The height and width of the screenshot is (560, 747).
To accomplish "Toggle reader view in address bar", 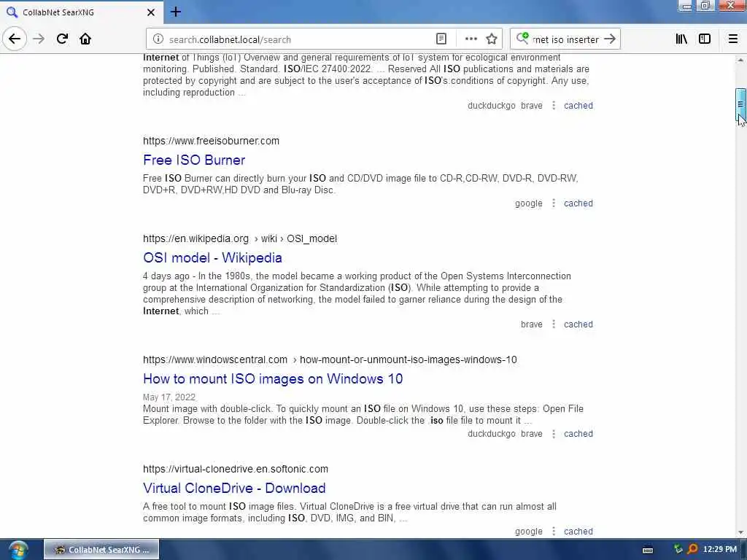I will click(441, 39).
